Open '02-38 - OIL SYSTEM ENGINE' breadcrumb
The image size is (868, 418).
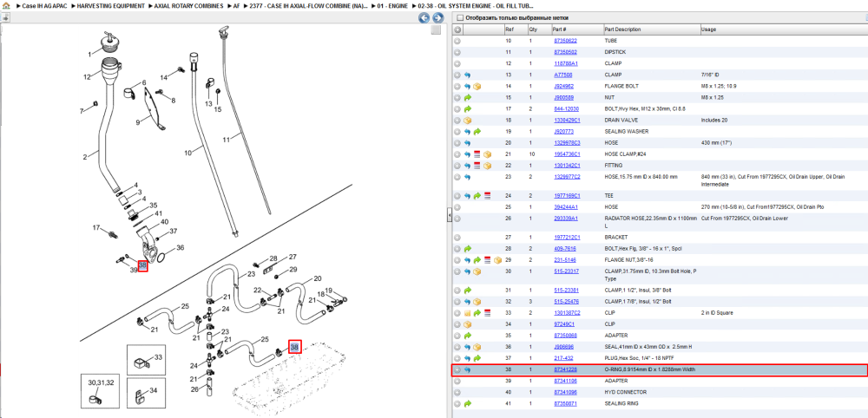(476, 6)
